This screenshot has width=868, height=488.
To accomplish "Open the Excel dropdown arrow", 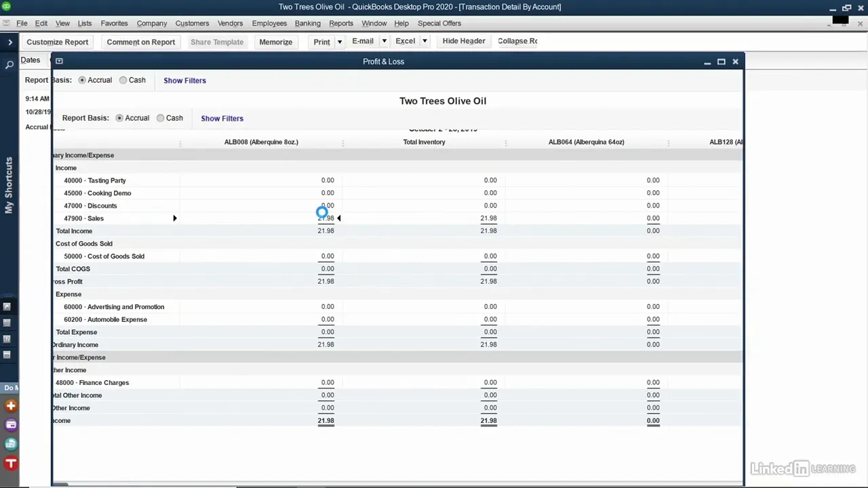I will pyautogui.click(x=425, y=41).
